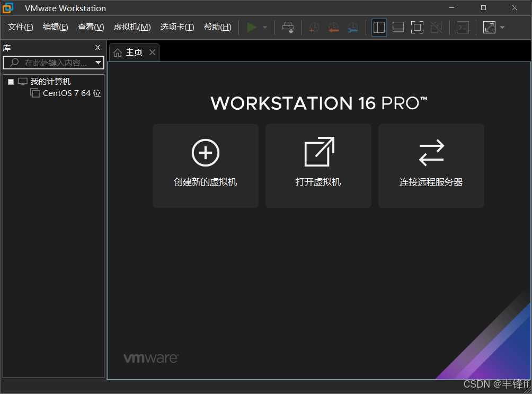Open the 帮助(H) menu
532x394 pixels.
(x=217, y=27)
